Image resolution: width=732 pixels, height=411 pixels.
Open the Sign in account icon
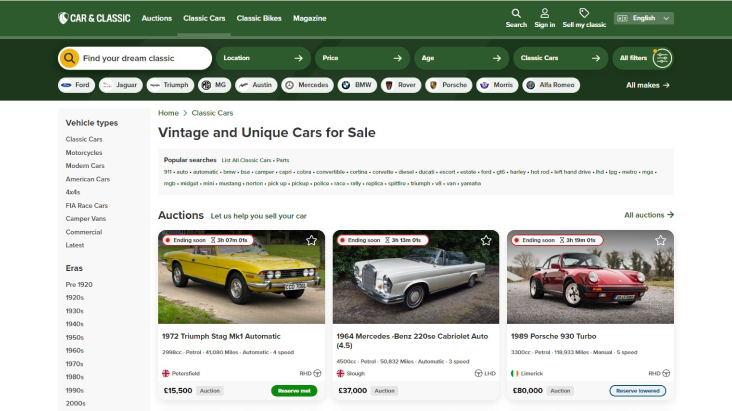pyautogui.click(x=544, y=14)
